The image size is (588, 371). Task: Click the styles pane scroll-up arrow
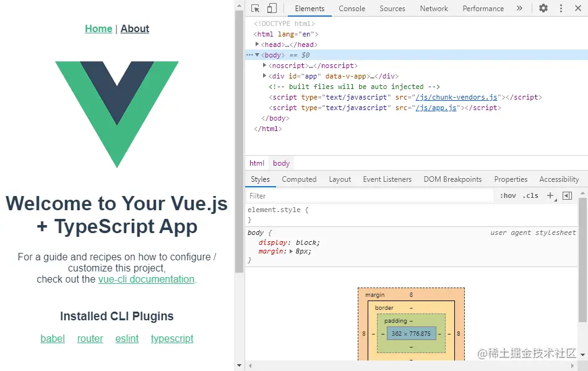tap(582, 193)
